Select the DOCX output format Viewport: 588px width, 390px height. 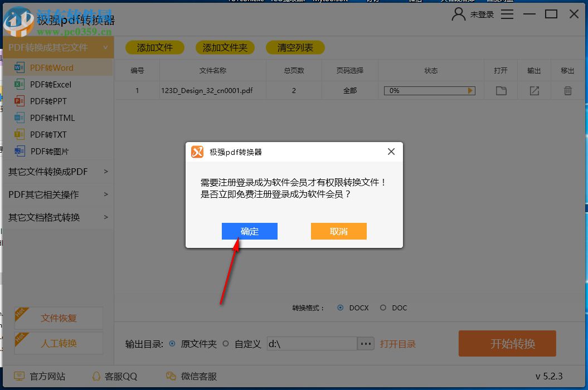[340, 308]
